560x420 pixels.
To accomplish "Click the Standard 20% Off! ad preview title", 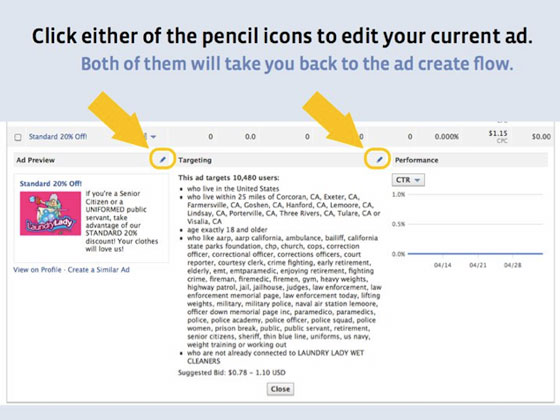I will click(51, 183).
